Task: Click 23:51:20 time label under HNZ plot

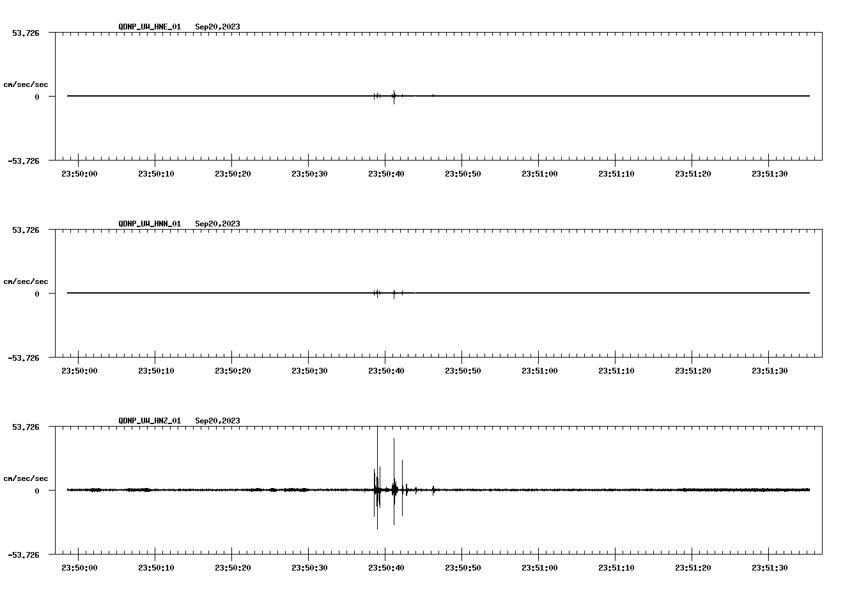Action: [x=693, y=568]
